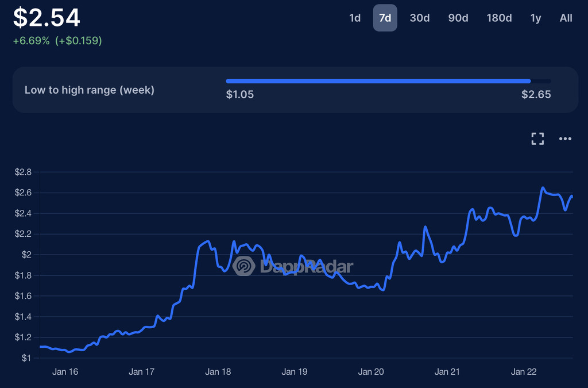588x388 pixels.
Task: Click the +6.69% price change text
Action: [x=33, y=41]
